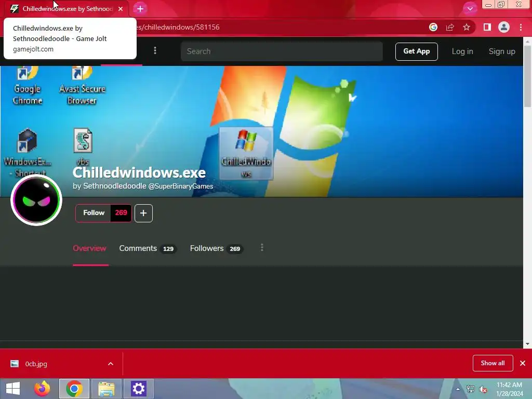Click the Game Jolt search field

(x=282, y=51)
